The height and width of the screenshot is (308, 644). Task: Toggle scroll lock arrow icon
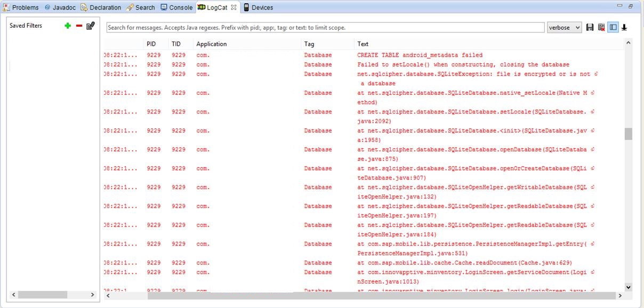(624, 27)
